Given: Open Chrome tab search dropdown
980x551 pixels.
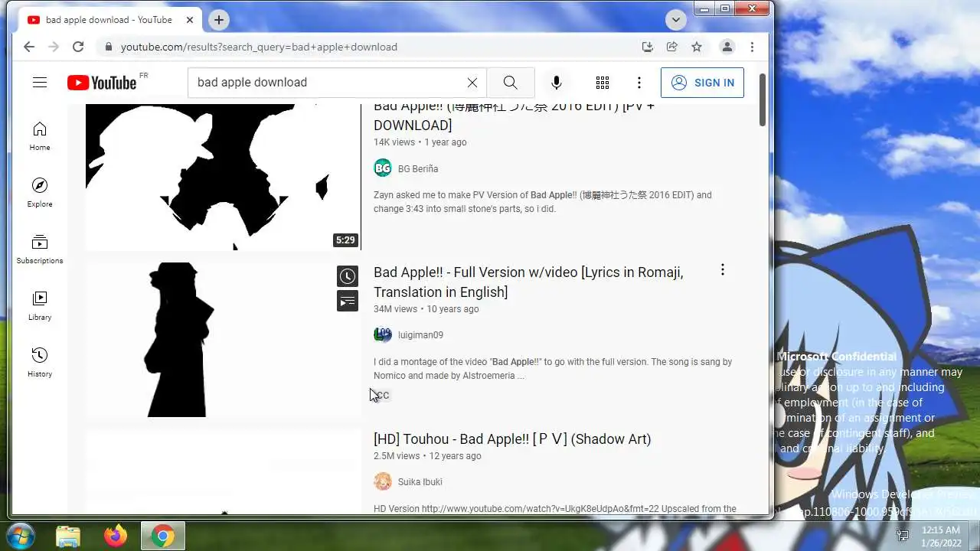Looking at the screenshot, I should pos(675,20).
